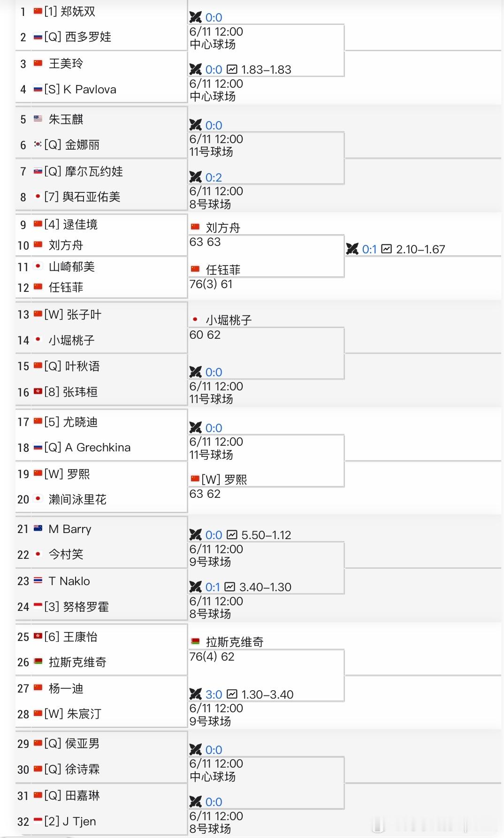
Task: Click the South Korea flag beside 金娜丽
Action: pyautogui.click(x=38, y=145)
